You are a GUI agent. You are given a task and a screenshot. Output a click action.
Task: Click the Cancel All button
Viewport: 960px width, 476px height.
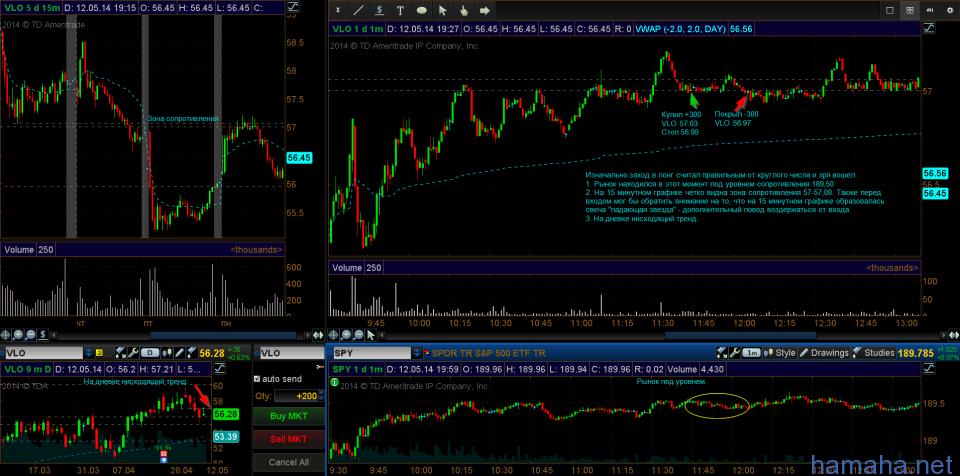[x=288, y=462]
